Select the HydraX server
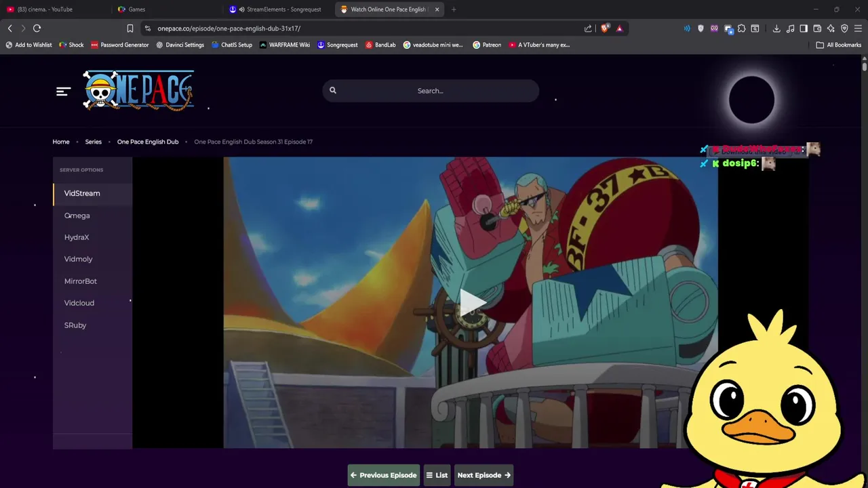The image size is (868, 488). 93,237
